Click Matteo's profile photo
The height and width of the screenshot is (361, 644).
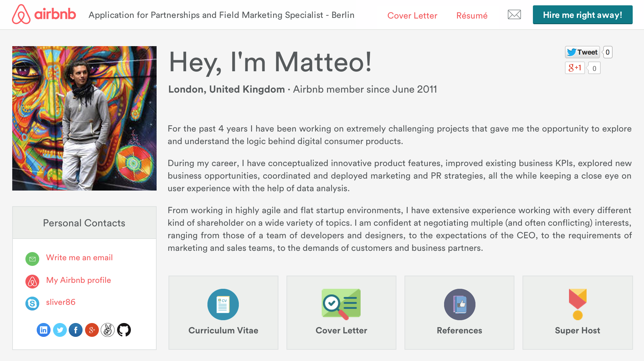coord(84,118)
